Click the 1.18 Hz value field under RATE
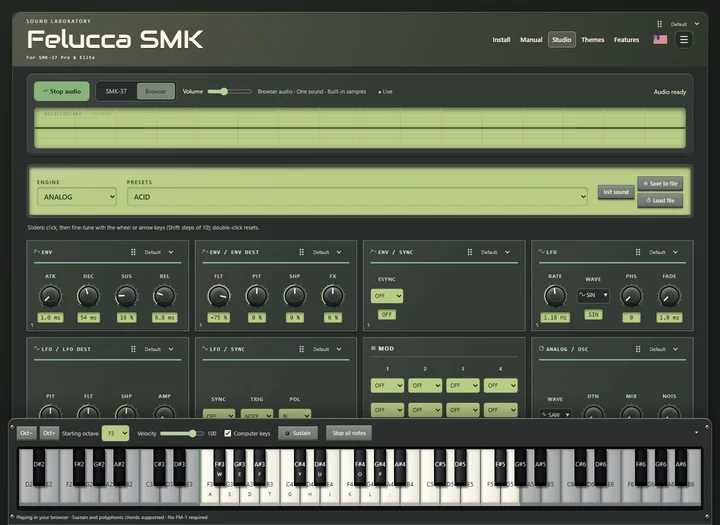Viewport: 720px width, 525px height. pyautogui.click(x=555, y=317)
